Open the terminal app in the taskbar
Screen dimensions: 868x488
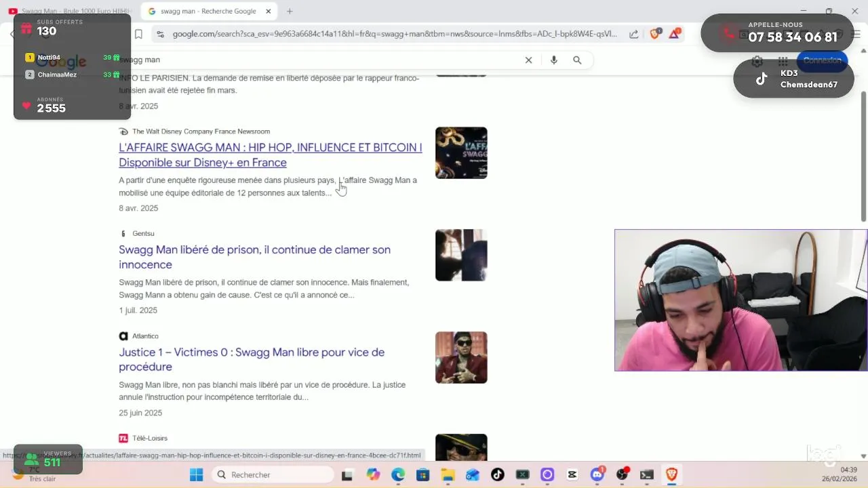pyautogui.click(x=646, y=474)
